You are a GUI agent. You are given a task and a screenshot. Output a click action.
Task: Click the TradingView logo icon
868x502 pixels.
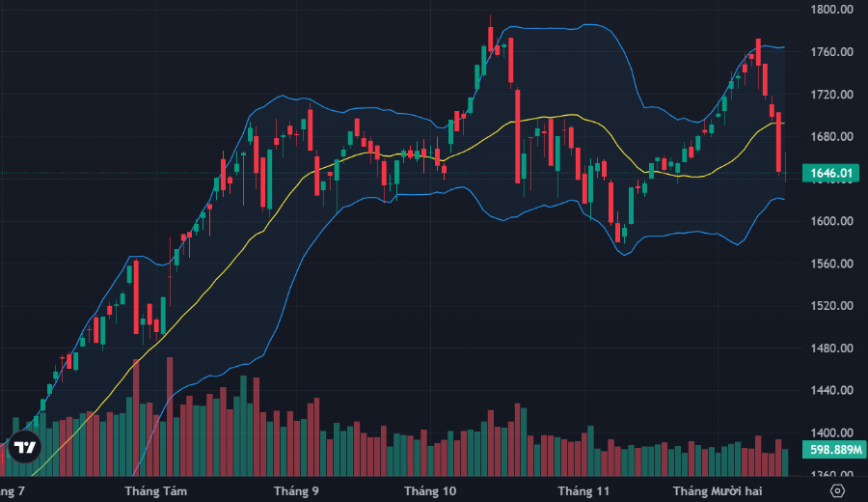pos(26,447)
